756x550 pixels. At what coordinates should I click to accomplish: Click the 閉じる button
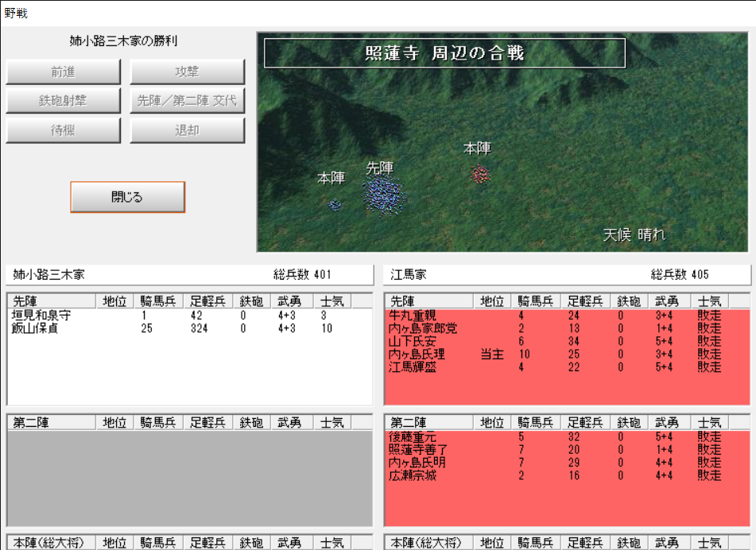127,197
